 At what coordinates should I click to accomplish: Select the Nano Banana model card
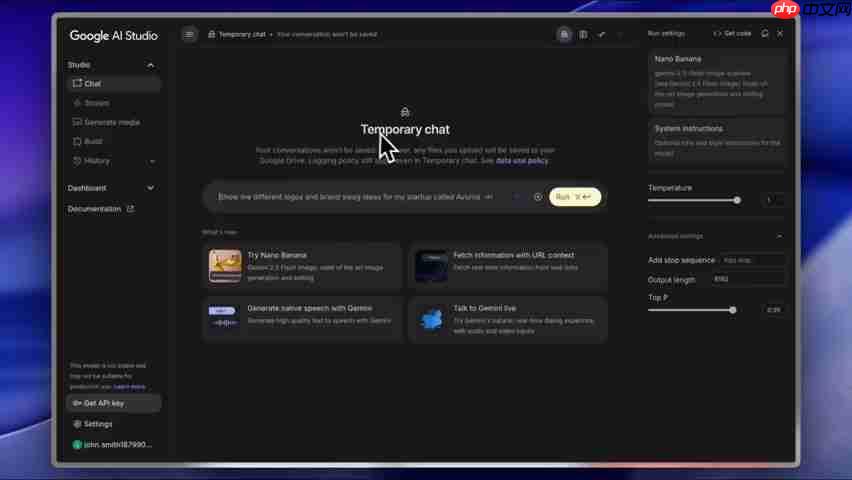717,82
